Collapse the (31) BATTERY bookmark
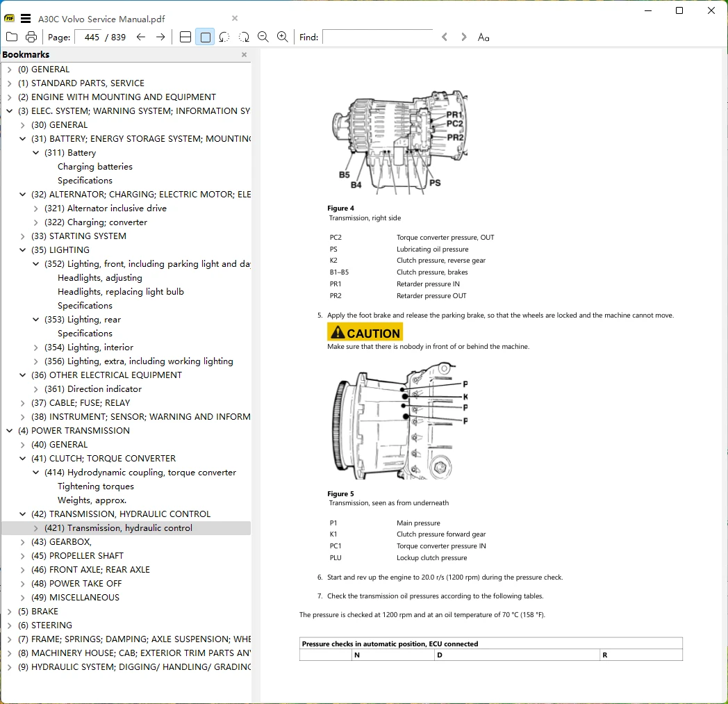 [x=22, y=139]
